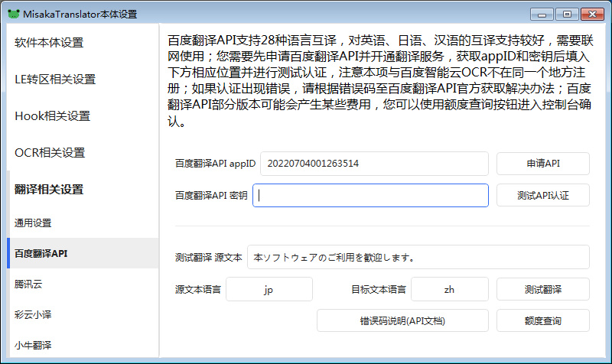Screen dimensions: 612x364
Task: Select Hook相关设置 in sidebar
Action: point(52,116)
